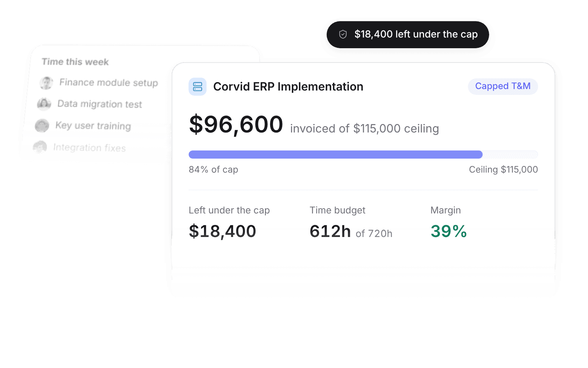Click the Ceiling $115,000 label
The width and height of the screenshot is (588, 368).
pyautogui.click(x=503, y=170)
